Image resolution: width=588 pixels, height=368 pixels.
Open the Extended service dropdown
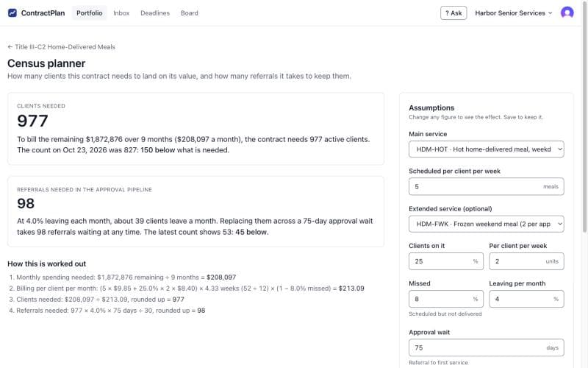tap(487, 224)
